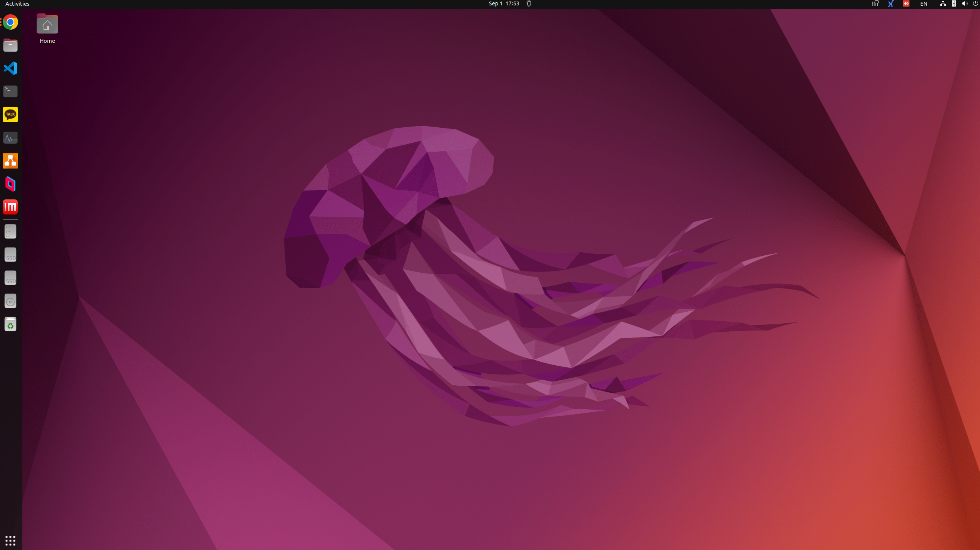The width and height of the screenshot is (980, 550).
Task: Click Activities in the top bar
Action: (17, 4)
